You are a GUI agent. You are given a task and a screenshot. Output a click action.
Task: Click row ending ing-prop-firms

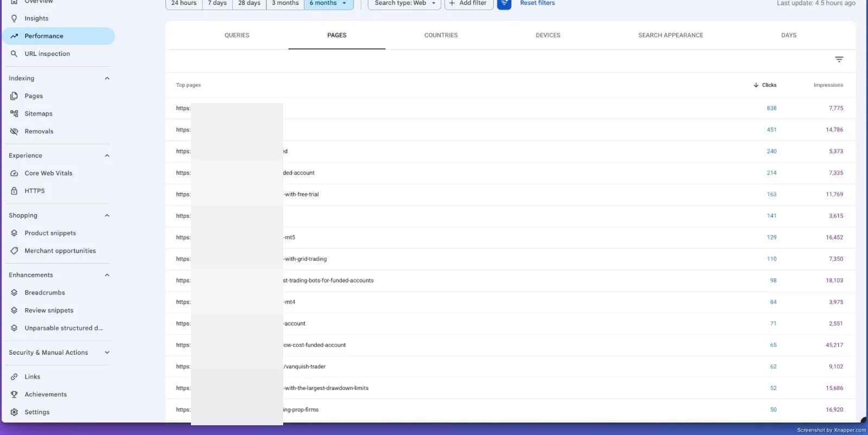(x=510, y=410)
